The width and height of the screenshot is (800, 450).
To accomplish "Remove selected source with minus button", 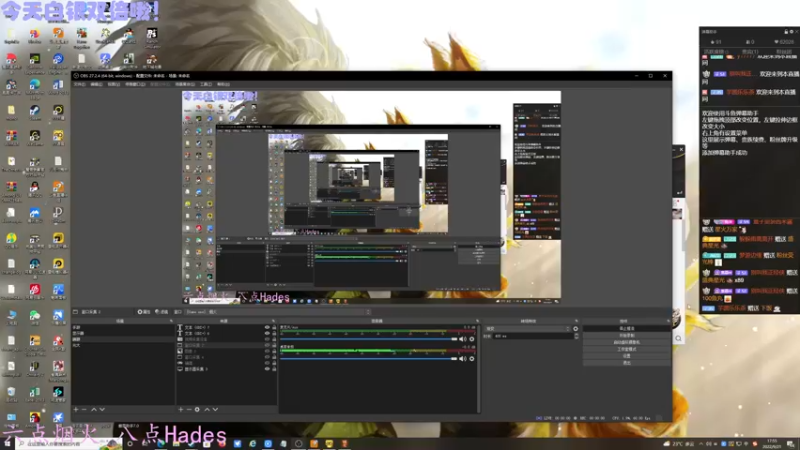I will point(189,409).
